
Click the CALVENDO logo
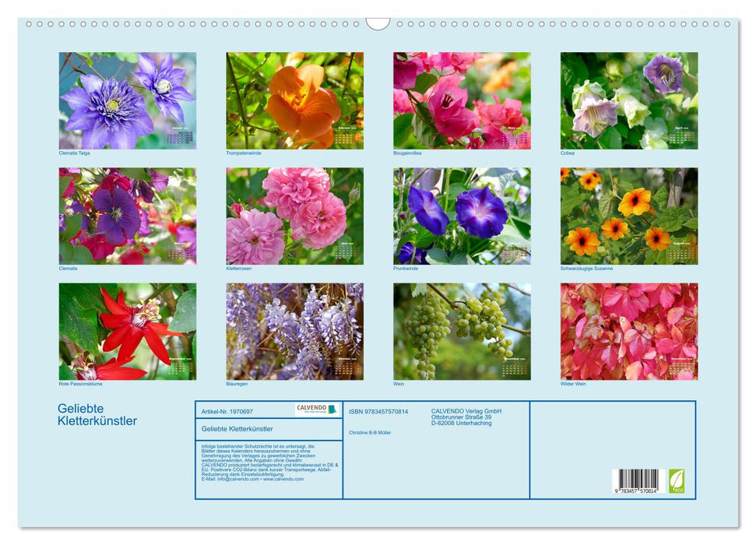(x=316, y=410)
